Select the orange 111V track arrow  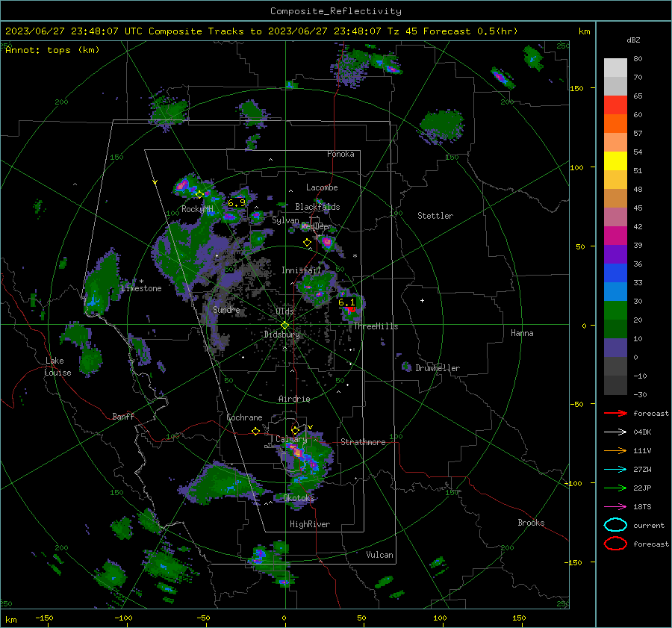click(615, 450)
